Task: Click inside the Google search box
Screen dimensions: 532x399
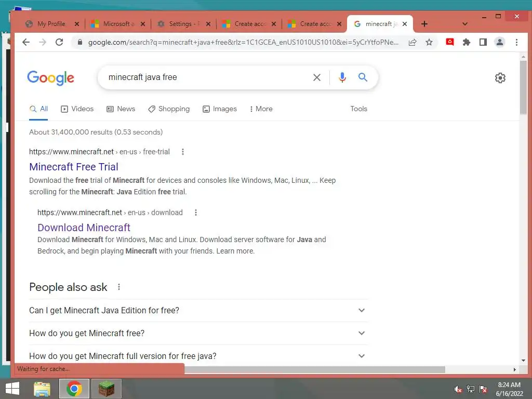Action: (207, 77)
